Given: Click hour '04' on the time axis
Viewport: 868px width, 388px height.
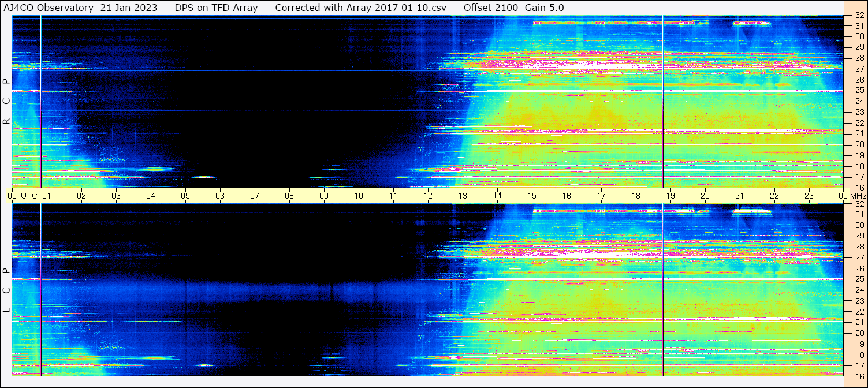Looking at the screenshot, I should (x=151, y=196).
